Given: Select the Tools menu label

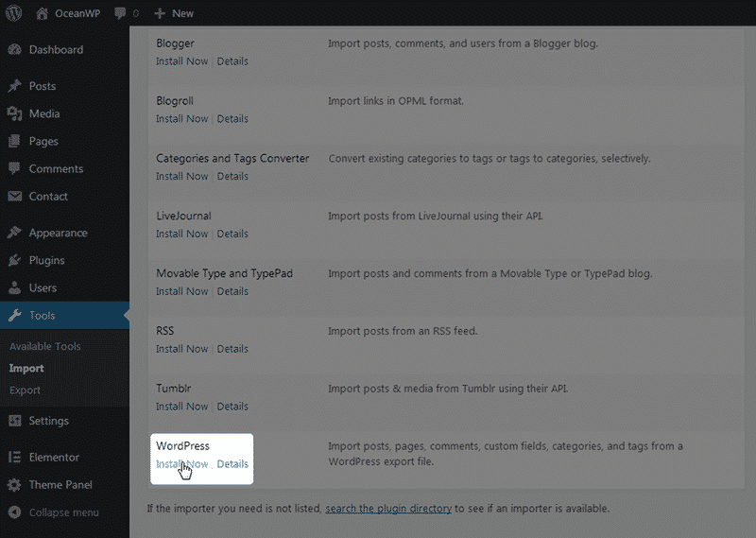Looking at the screenshot, I should [42, 316].
